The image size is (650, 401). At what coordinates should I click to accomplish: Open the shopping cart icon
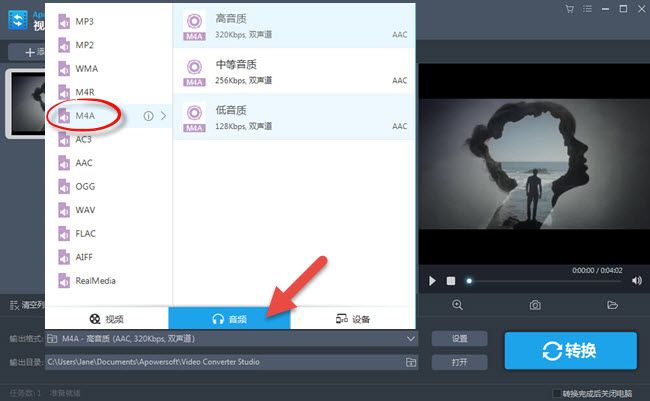(570, 9)
